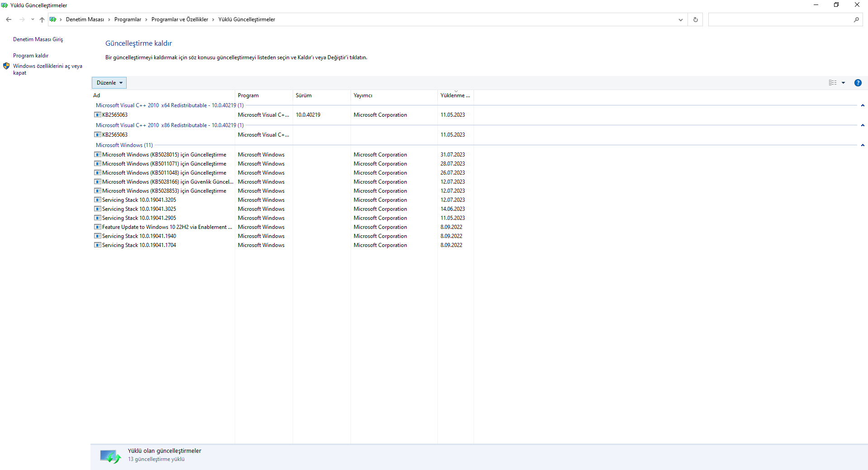
Task: Select Servicing Stack 10.0.19041.3025 name
Action: tap(139, 209)
